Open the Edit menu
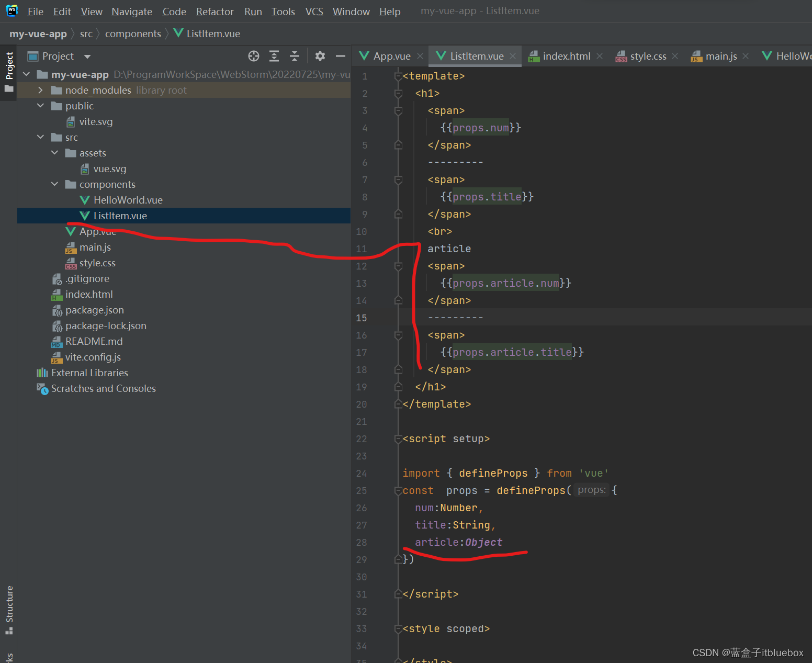Screen dimensions: 812x663 pos(62,12)
